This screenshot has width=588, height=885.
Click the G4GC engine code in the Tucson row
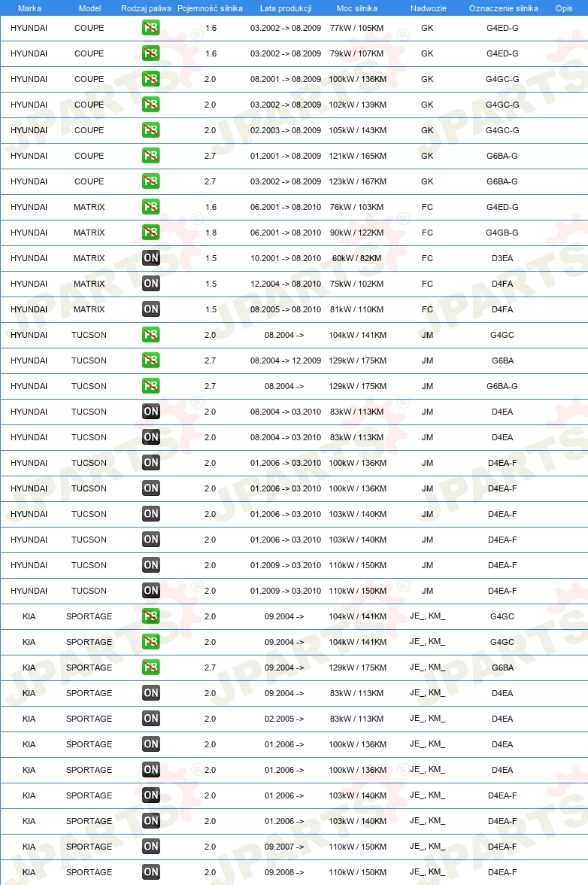[x=502, y=335]
